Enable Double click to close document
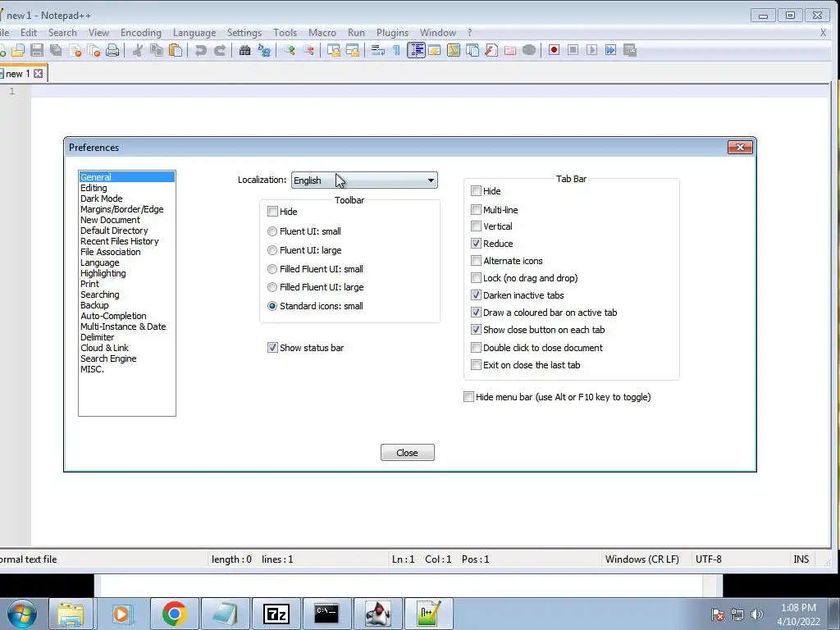 coord(476,348)
